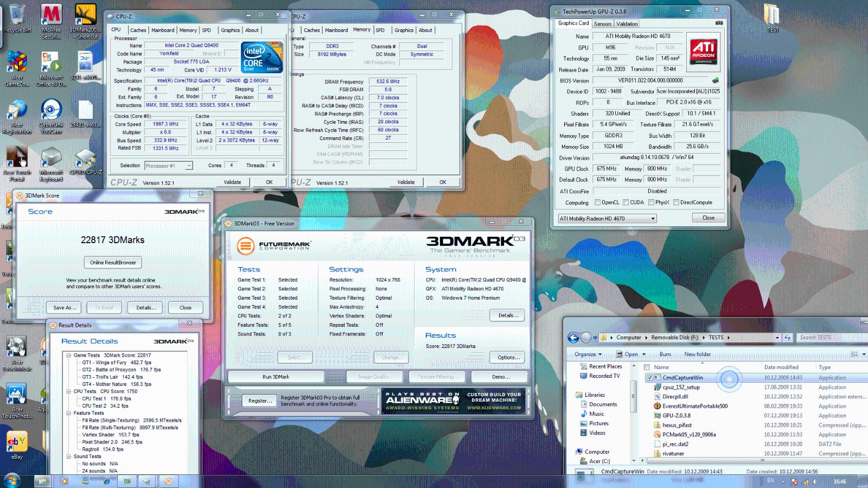The height and width of the screenshot is (488, 868).
Task: Open the McAfee Security desktop icon
Action: pyautogui.click(x=51, y=22)
